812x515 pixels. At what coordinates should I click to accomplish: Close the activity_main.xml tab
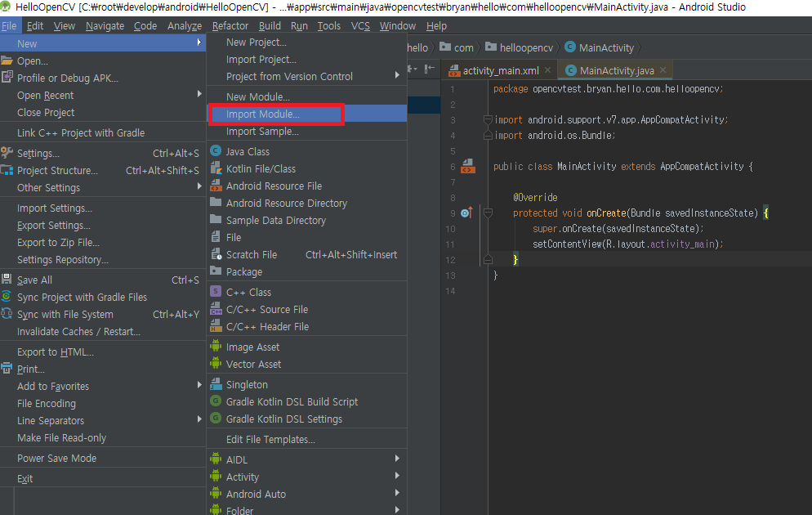547,70
